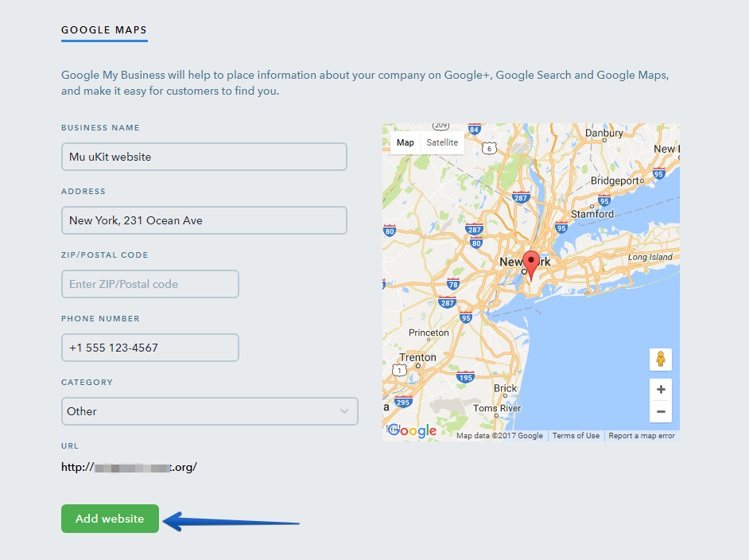The image size is (749, 560).
Task: Click the Trenton label on the map
Action: (418, 357)
